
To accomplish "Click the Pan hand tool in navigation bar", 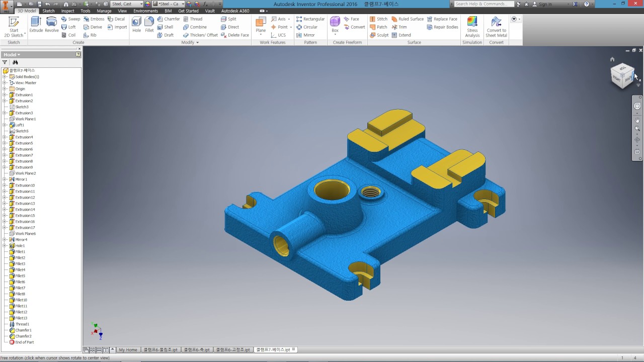I will click(637, 120).
